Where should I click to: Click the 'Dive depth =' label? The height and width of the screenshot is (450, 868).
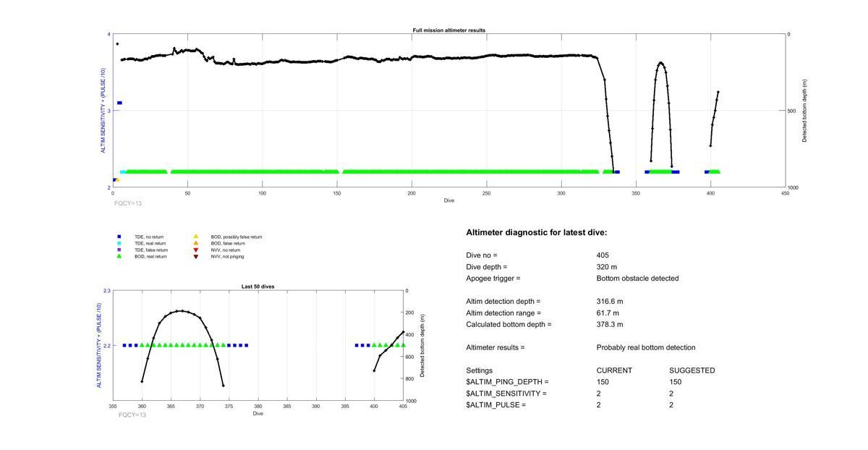[487, 267]
